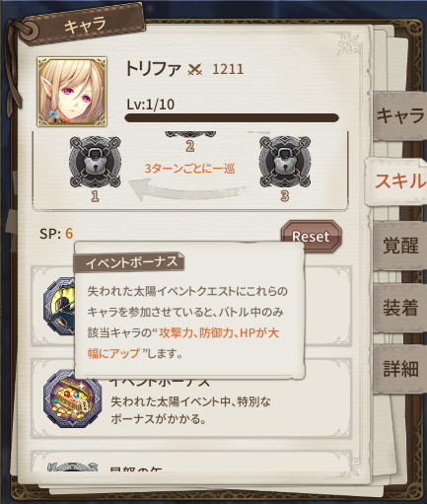
Task: Select the partially hidden skill slot 2
Action: pos(190,135)
